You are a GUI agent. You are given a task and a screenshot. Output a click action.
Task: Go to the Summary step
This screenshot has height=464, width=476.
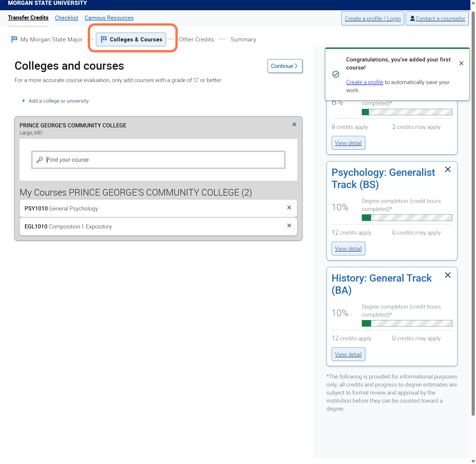pos(243,39)
